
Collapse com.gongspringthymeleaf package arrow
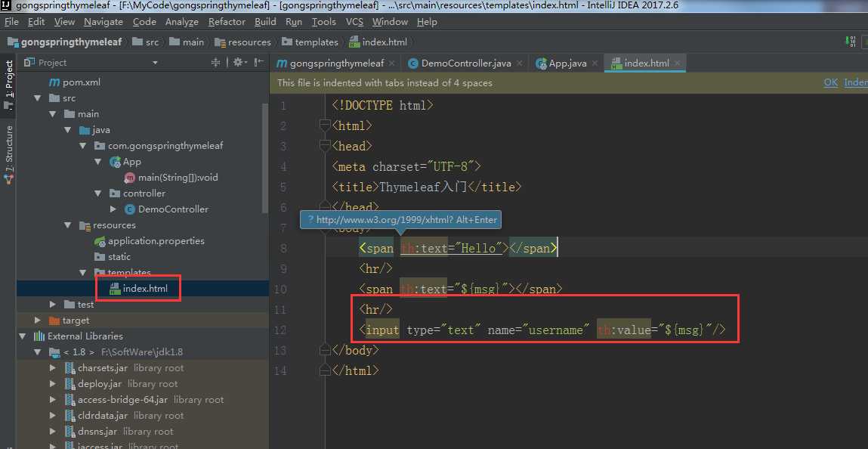click(83, 146)
